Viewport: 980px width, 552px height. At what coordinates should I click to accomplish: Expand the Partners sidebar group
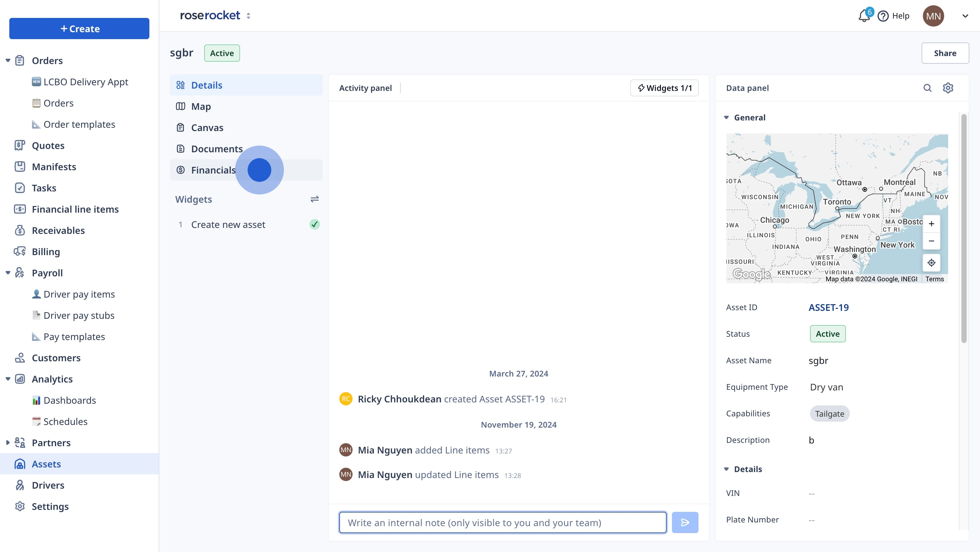pyautogui.click(x=8, y=443)
